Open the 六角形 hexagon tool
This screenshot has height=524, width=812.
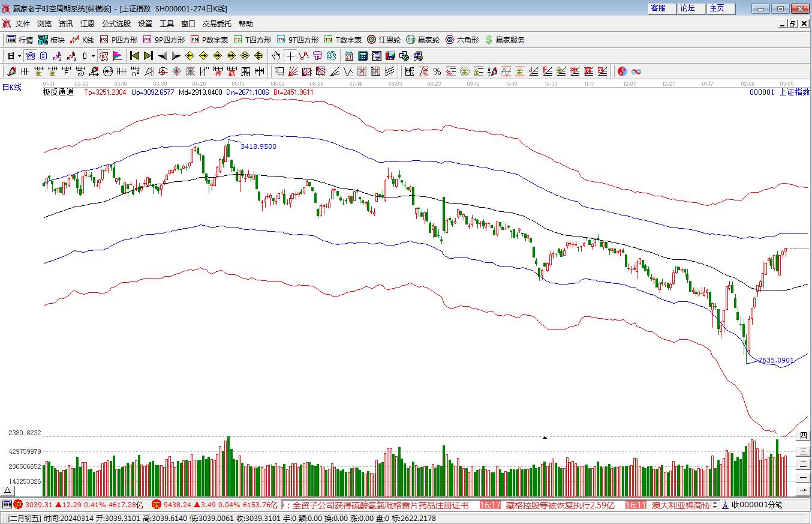(462, 40)
